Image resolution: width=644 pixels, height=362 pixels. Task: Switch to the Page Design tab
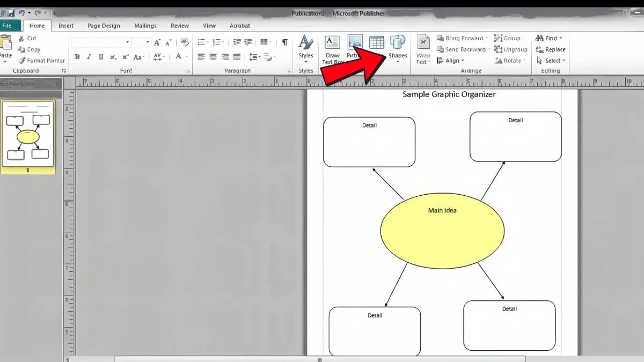104,25
